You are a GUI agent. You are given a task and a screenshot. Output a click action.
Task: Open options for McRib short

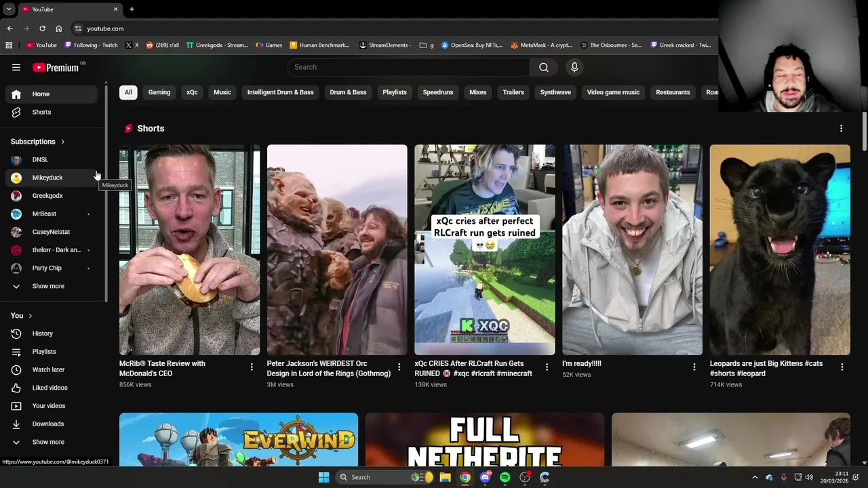pos(252,367)
